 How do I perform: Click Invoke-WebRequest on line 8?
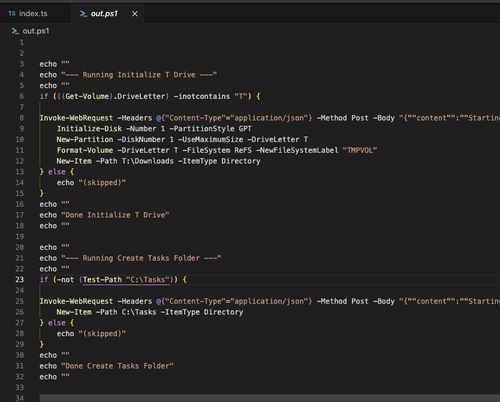[76, 118]
